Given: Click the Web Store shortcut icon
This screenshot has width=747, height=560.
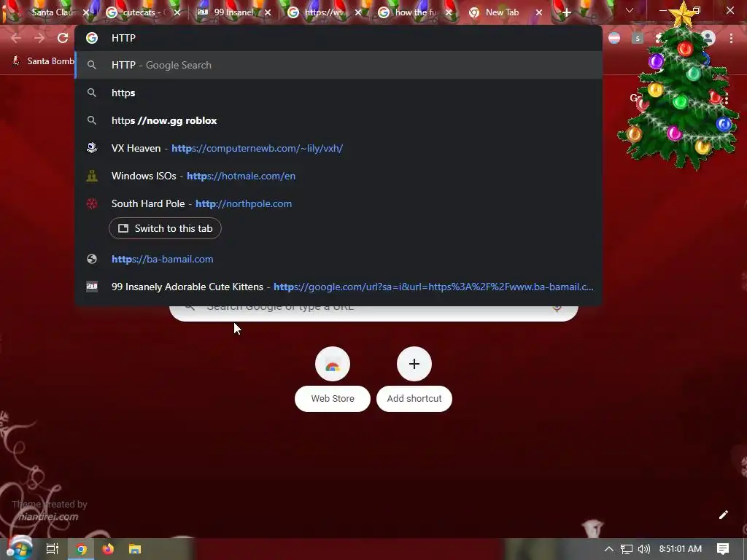Looking at the screenshot, I should pos(333,365).
